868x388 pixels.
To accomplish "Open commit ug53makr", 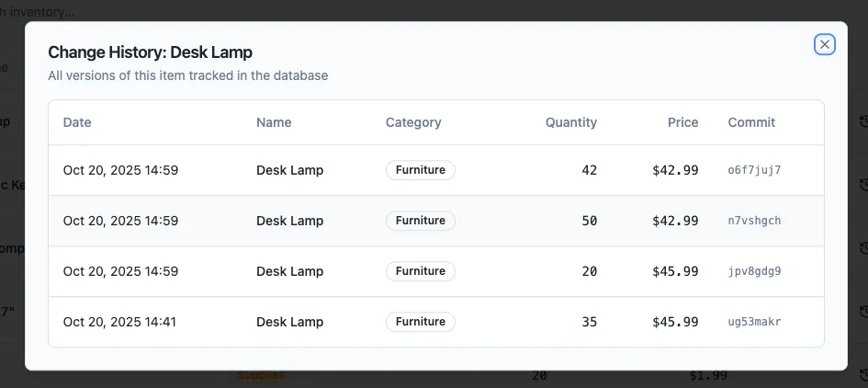I will pyautogui.click(x=754, y=322).
